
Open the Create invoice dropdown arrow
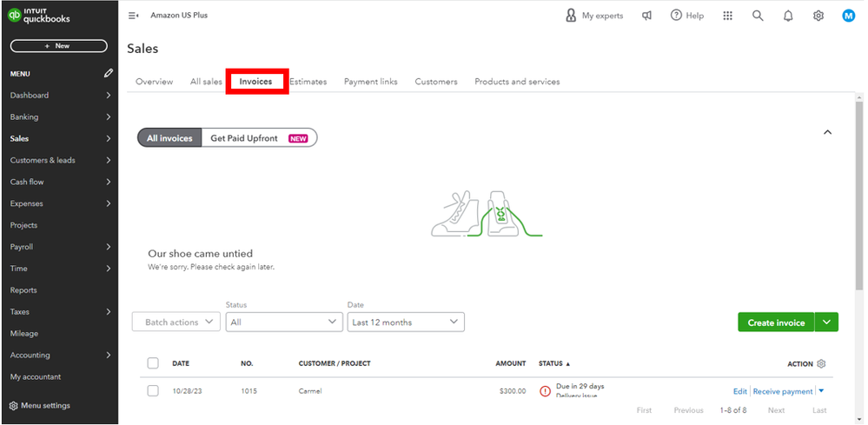(x=827, y=322)
